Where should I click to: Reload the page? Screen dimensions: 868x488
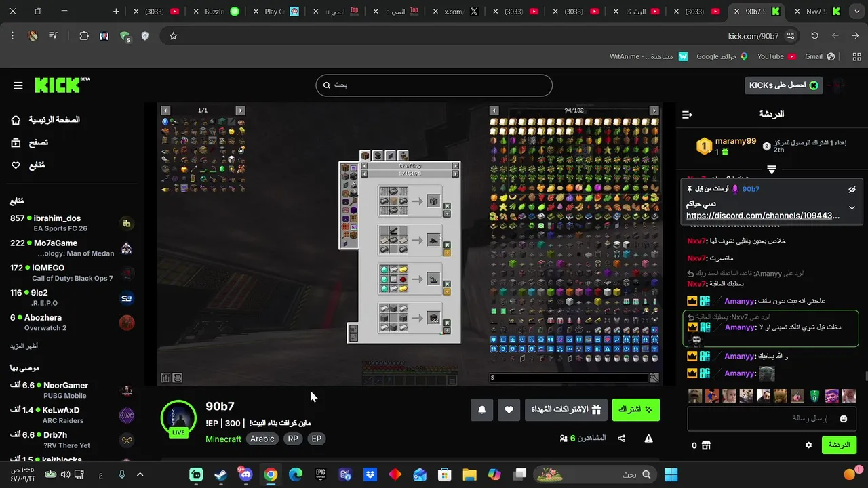coord(815,36)
